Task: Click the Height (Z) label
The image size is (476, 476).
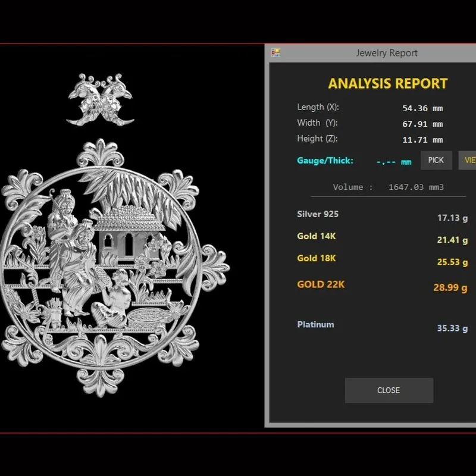Action: [x=317, y=139]
